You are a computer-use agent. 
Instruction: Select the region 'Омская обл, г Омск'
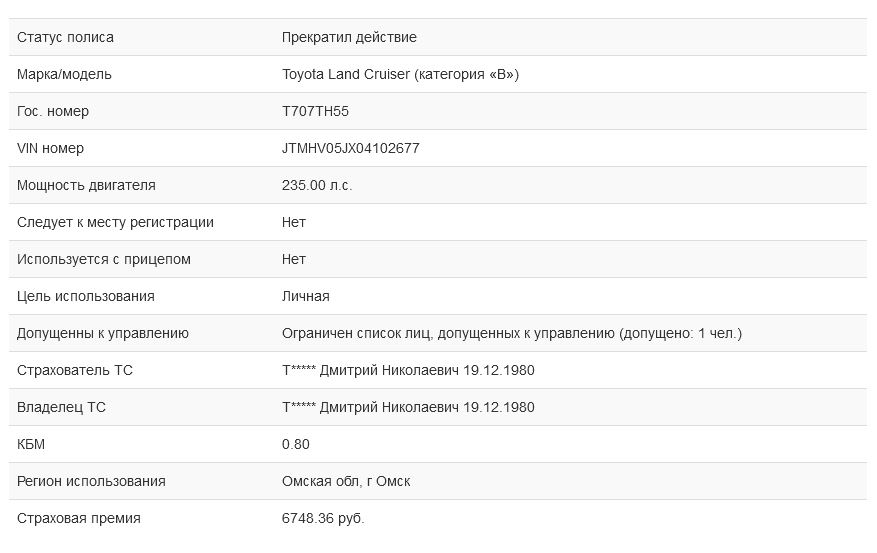click(346, 481)
